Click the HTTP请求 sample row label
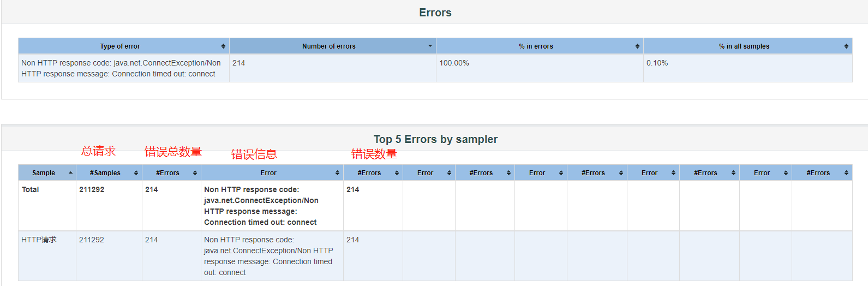This screenshot has height=286, width=868. click(39, 240)
